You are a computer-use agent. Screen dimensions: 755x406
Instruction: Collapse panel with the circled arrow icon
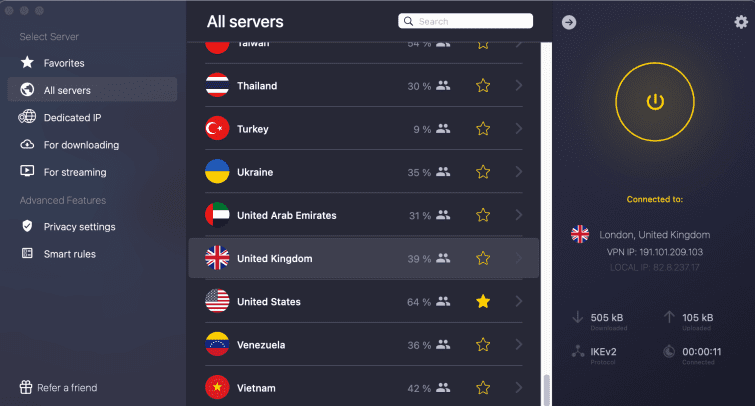pyautogui.click(x=569, y=22)
